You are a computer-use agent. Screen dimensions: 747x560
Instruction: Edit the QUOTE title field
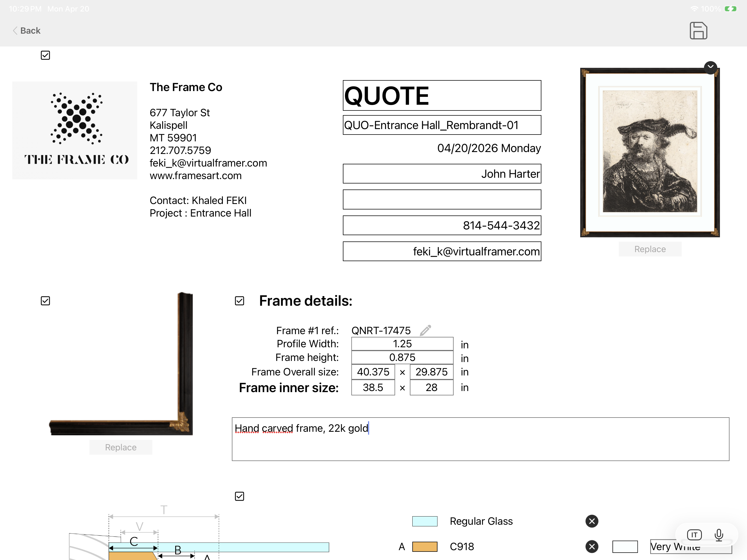[442, 95]
